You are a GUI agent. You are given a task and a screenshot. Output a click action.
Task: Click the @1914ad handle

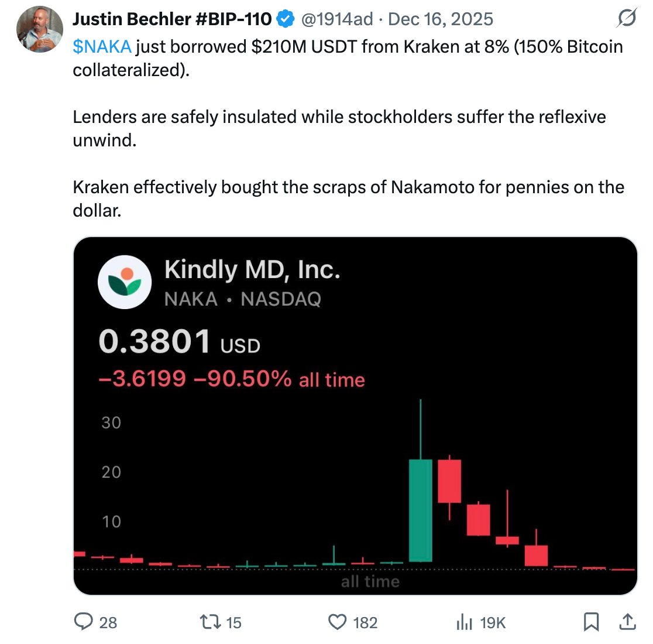click(x=335, y=19)
